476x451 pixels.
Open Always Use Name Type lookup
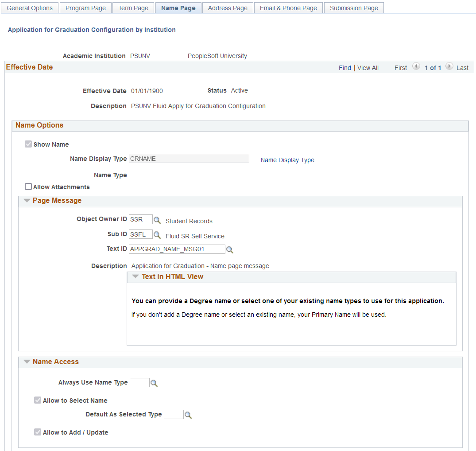tap(154, 383)
